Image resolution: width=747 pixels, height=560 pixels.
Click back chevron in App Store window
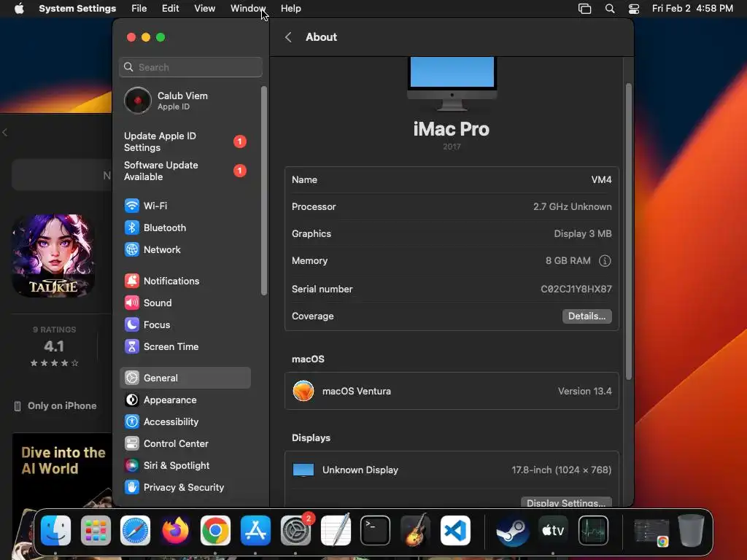click(5, 133)
